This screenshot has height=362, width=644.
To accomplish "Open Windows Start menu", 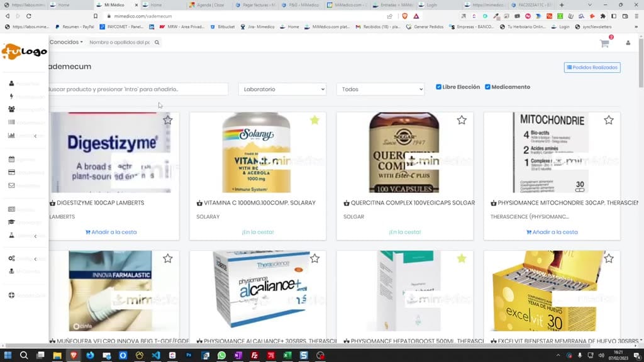I will click(8, 355).
